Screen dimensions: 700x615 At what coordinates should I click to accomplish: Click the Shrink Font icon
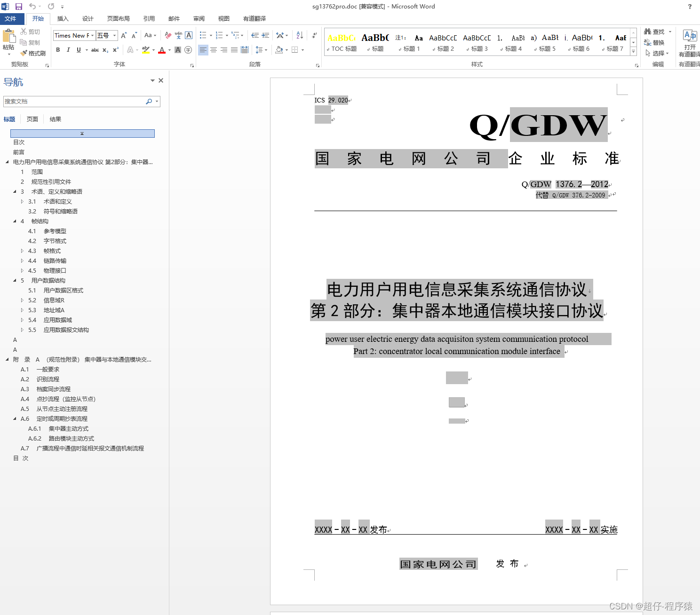(134, 35)
